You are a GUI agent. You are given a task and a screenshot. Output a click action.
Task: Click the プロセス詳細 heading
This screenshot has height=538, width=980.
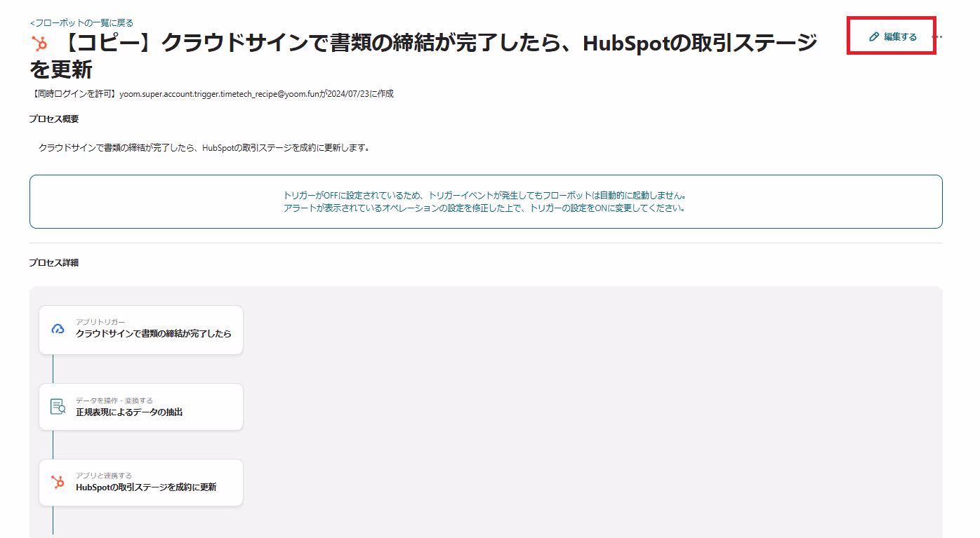54,263
